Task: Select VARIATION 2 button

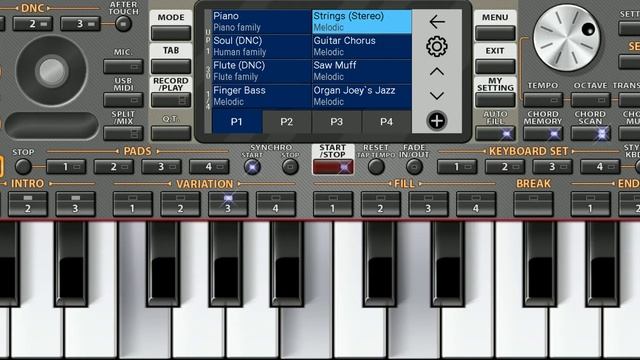Action: tap(180, 204)
